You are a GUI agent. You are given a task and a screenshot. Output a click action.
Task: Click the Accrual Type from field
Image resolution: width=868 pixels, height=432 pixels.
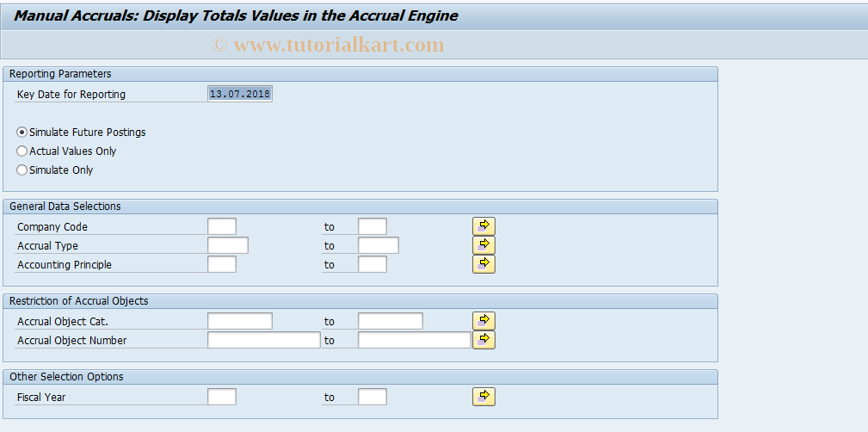(228, 245)
